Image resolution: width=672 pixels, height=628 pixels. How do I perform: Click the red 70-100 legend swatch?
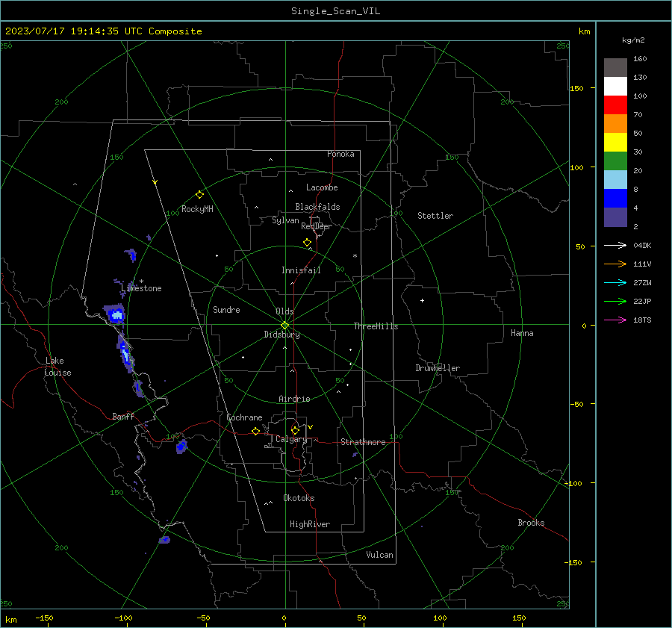click(x=615, y=105)
